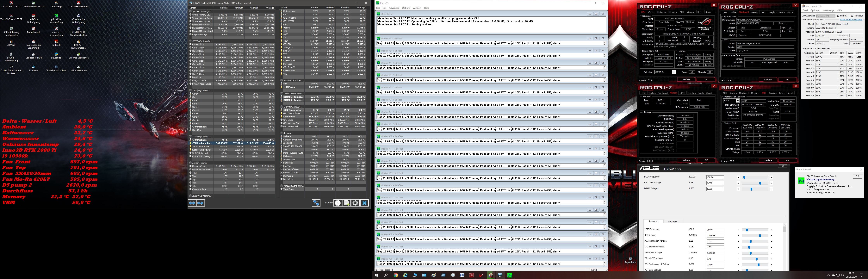This screenshot has height=279, width=868.
Task: Click the BCLK Frequency slider in TurboV
Action: [x=755, y=177]
